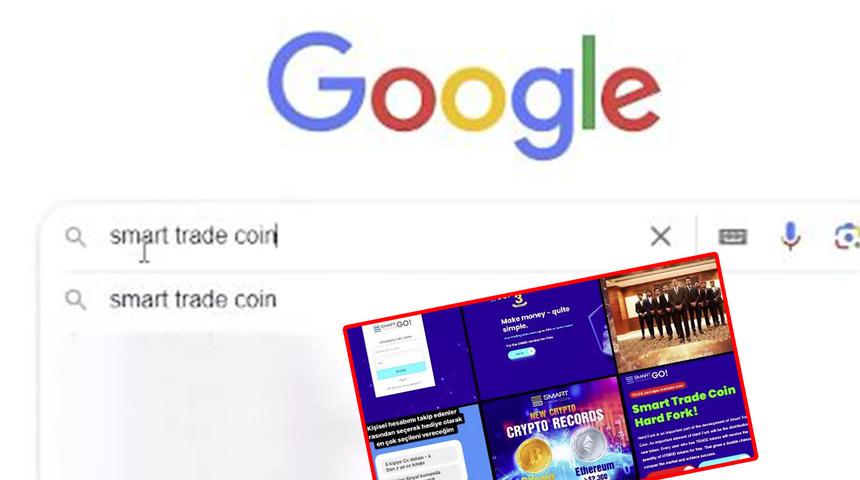Open Google Lens image search
Screen dimensions: 860x480
(846, 236)
